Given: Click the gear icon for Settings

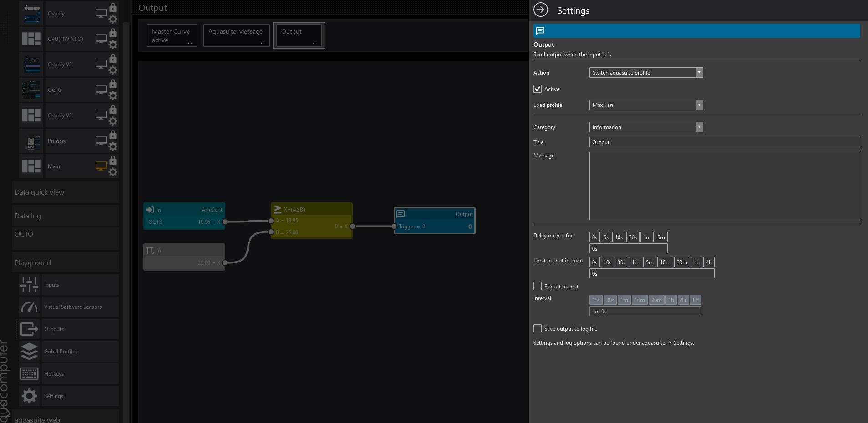Looking at the screenshot, I should (x=30, y=396).
